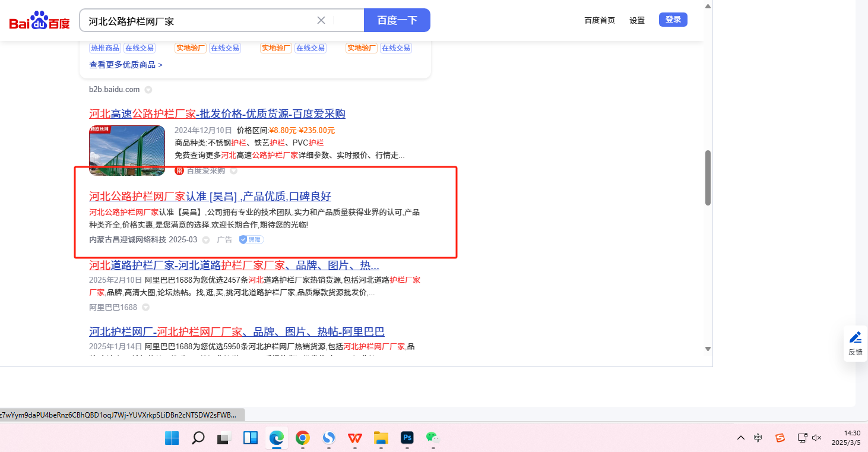Open 百度首页 in the top navigation
The height and width of the screenshot is (452, 868).
[600, 20]
